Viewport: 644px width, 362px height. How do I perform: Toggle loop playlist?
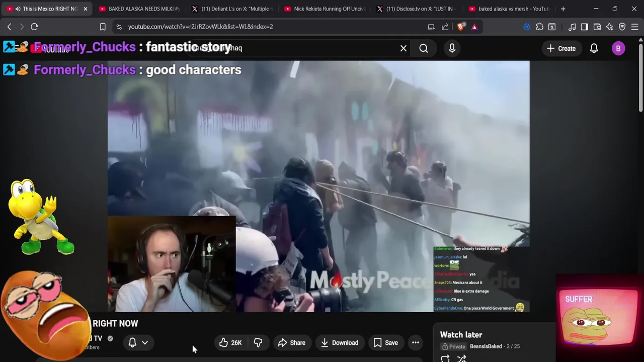(x=445, y=358)
